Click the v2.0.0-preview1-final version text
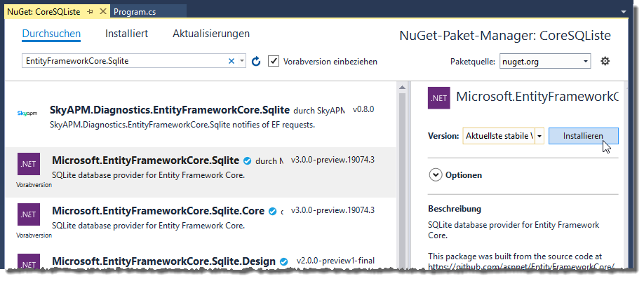The height and width of the screenshot is (281, 644). (x=335, y=261)
